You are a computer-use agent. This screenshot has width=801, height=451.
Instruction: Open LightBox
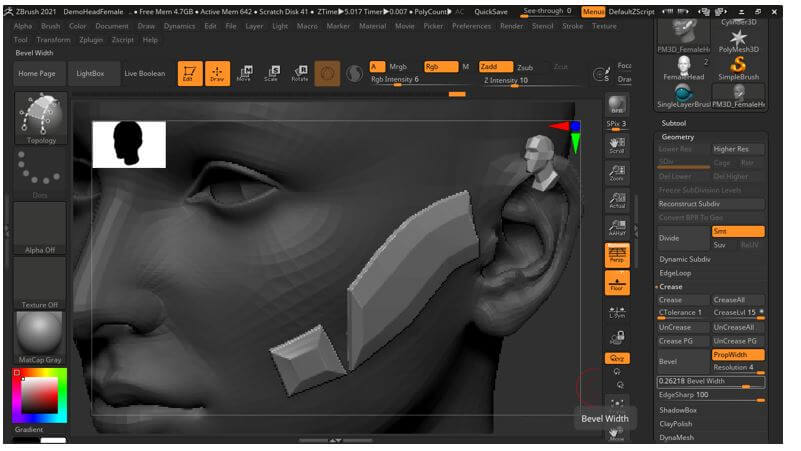(x=92, y=75)
